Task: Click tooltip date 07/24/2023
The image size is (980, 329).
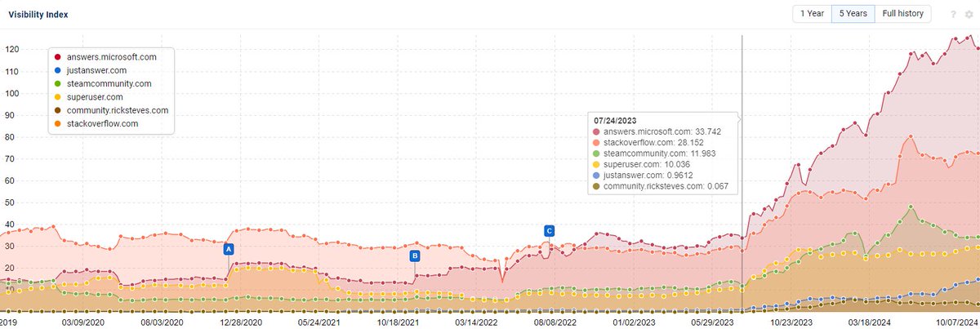Action: [617, 119]
